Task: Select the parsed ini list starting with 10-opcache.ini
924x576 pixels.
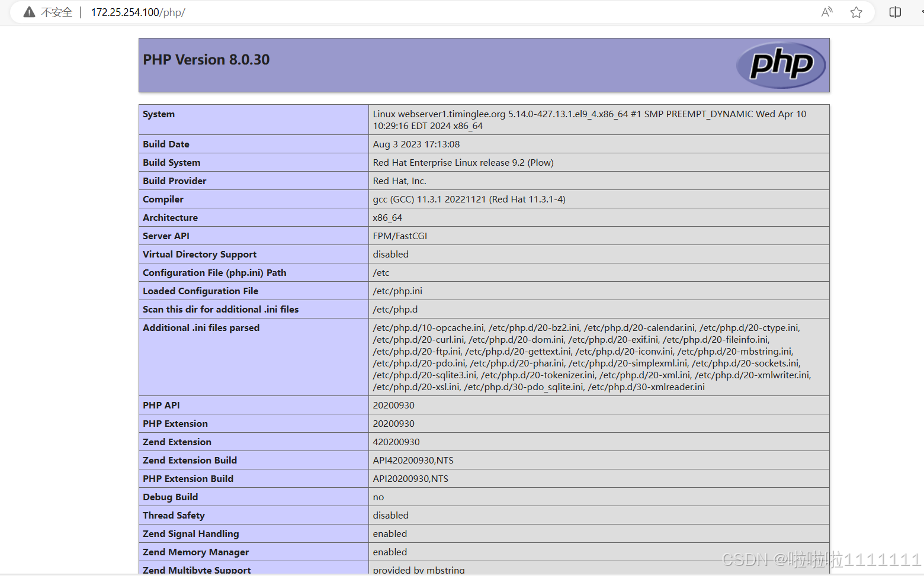Action: 592,358
